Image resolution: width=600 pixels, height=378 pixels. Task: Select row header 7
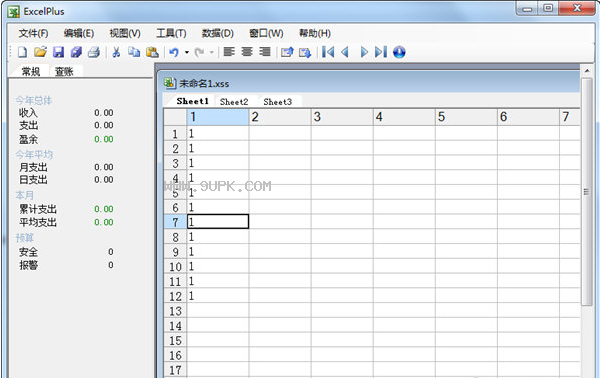[175, 222]
